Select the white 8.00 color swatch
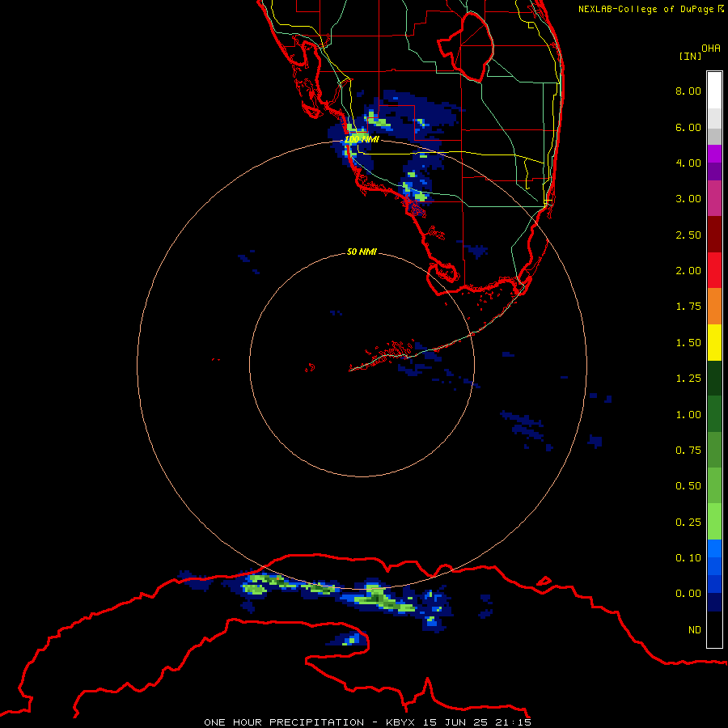Viewport: 728px width, 728px height. coord(714,91)
